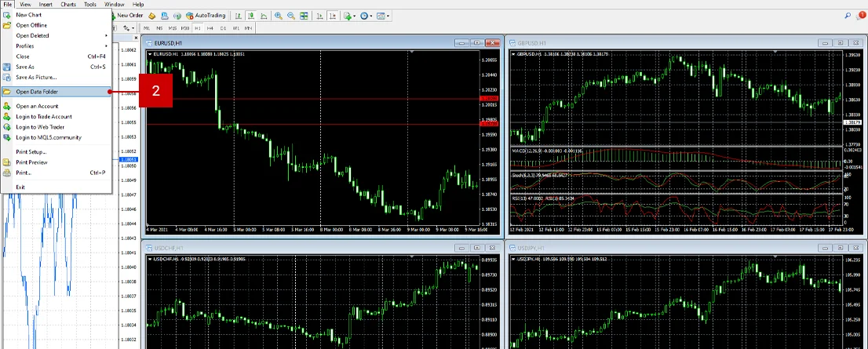Click the New Order toolbar button
Viewport: 868px width, 349px height.
tap(128, 16)
